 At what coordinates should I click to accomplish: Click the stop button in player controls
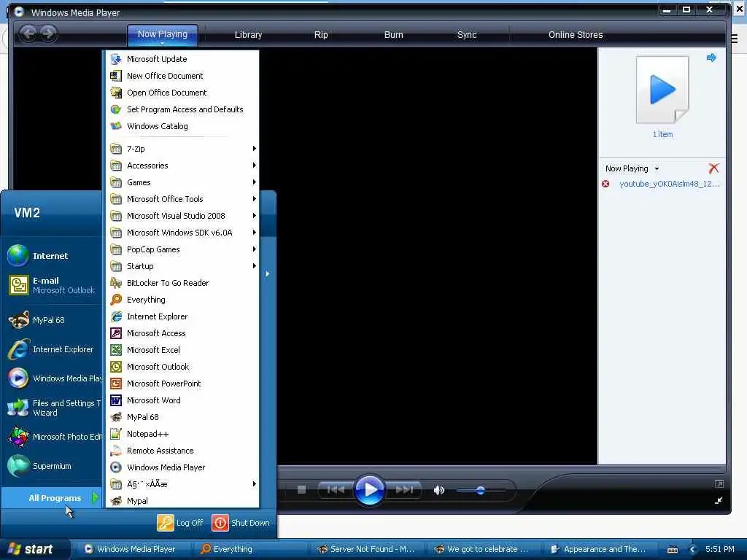pyautogui.click(x=301, y=489)
